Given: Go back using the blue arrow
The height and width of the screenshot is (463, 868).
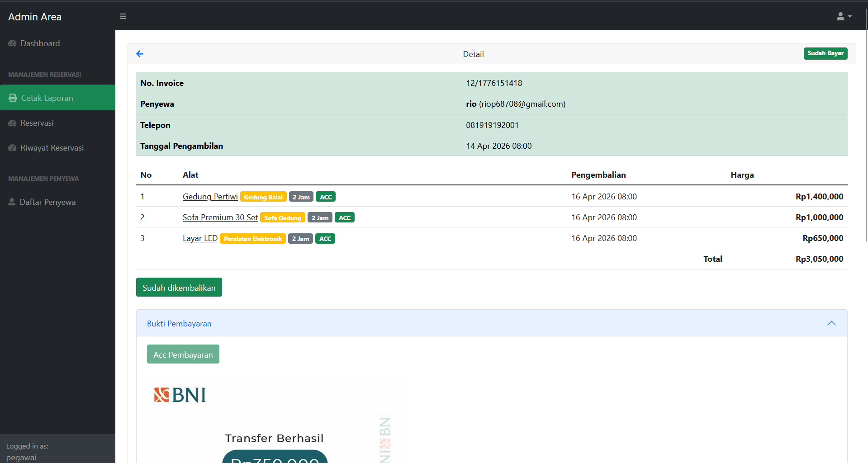Looking at the screenshot, I should point(140,54).
